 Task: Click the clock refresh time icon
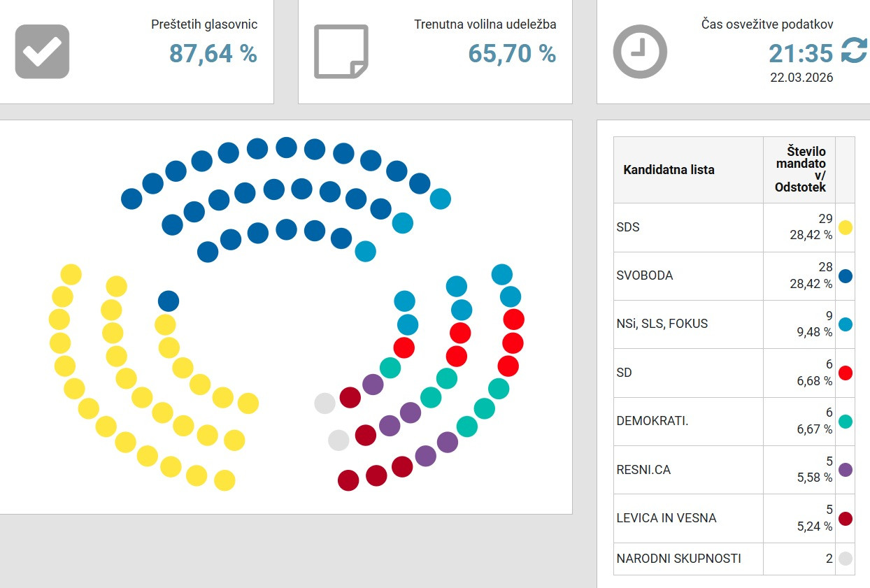tap(640, 52)
